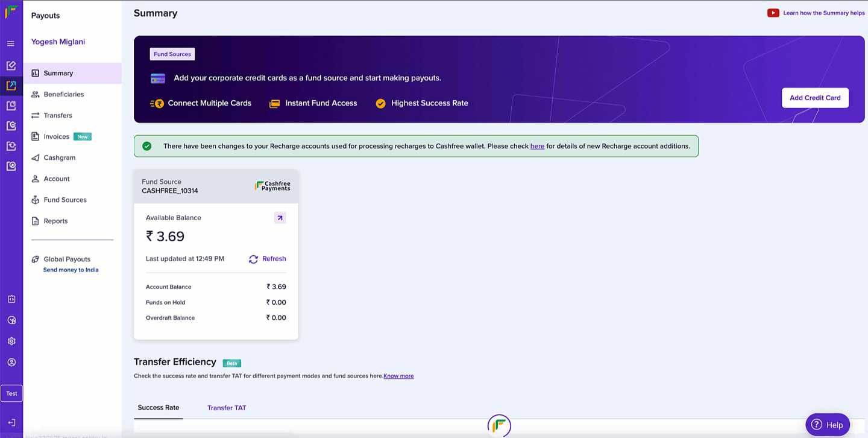Switch to the Success Rate tab

(x=159, y=408)
